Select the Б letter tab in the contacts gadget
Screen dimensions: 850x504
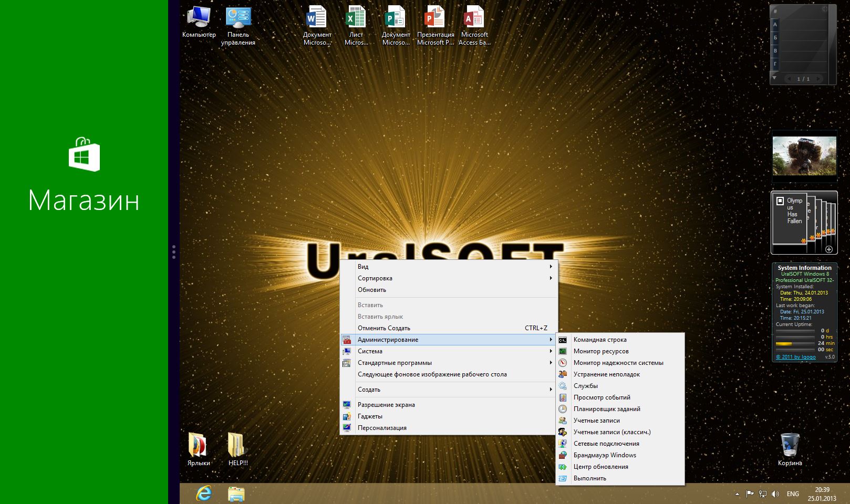pyautogui.click(x=775, y=38)
